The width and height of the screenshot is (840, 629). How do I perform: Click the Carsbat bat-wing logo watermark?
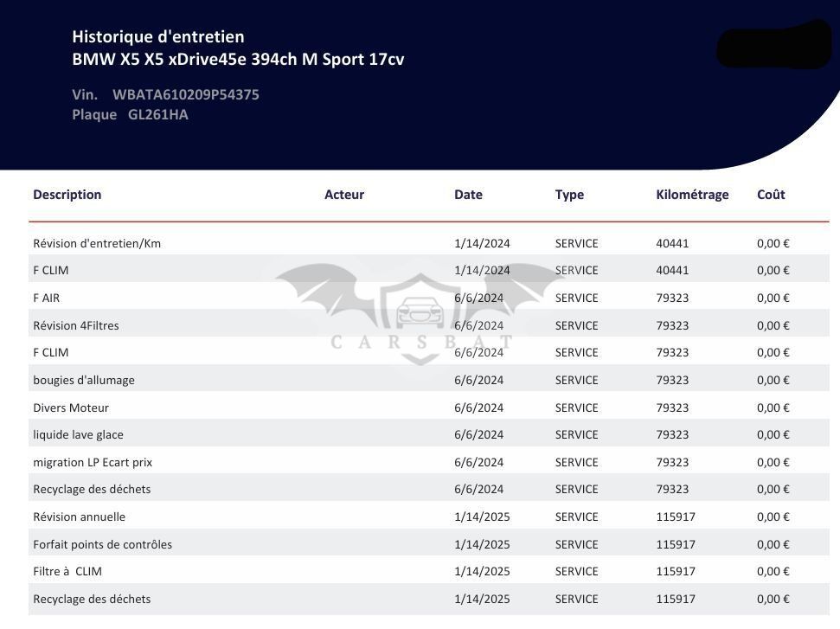tap(420, 313)
